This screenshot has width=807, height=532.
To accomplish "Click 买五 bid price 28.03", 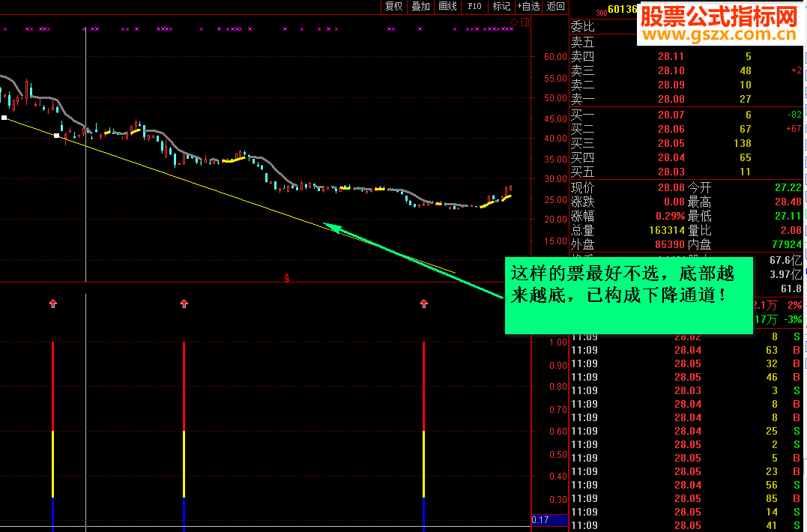I will click(671, 172).
